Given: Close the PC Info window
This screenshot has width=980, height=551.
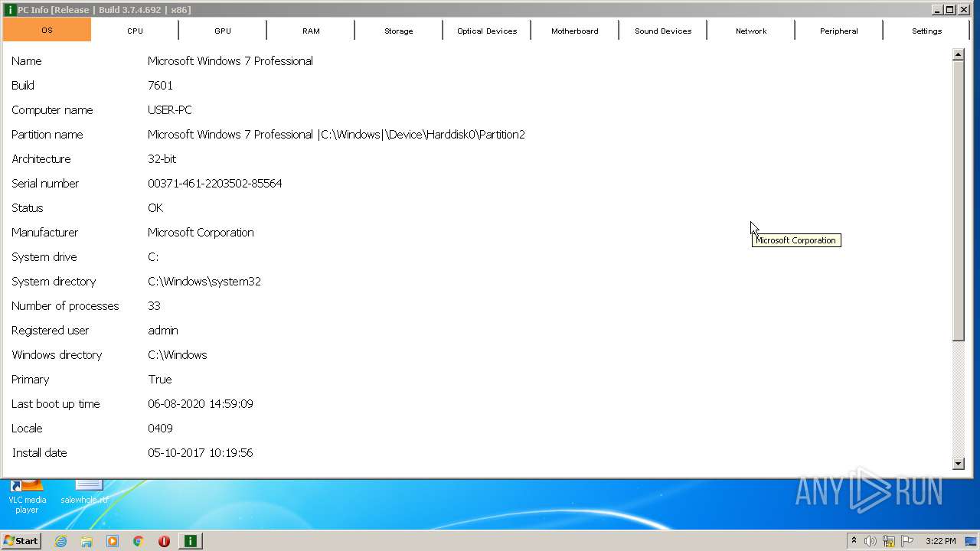Looking at the screenshot, I should pos(963,10).
